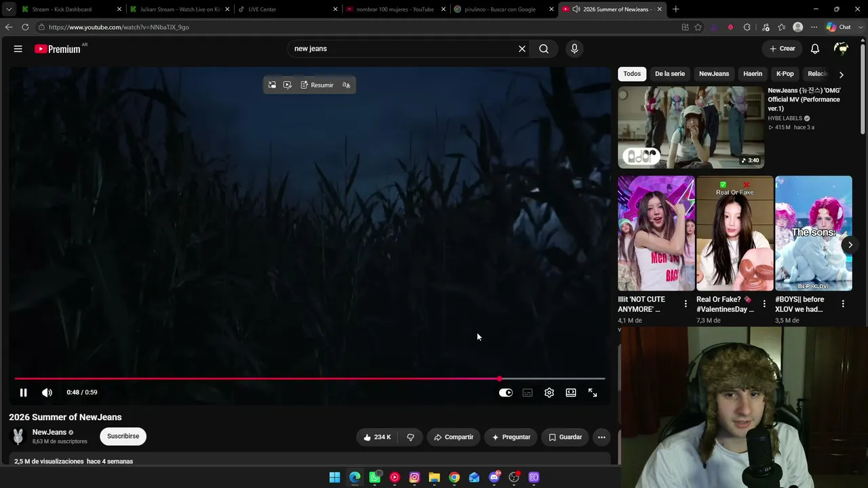Open Copilot Chat in the browser
868x488 pixels.
point(839,27)
